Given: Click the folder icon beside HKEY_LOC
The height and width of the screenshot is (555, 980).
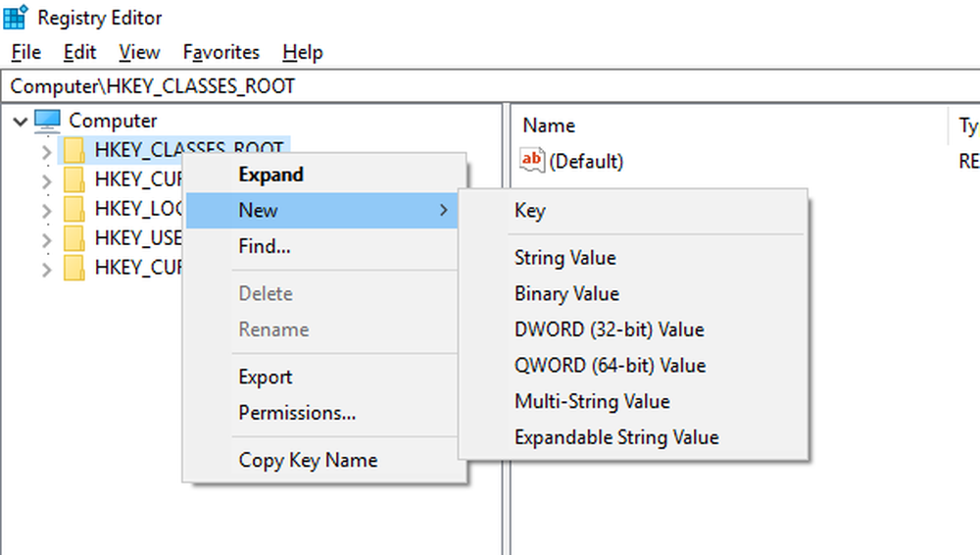Looking at the screenshot, I should pos(73,208).
